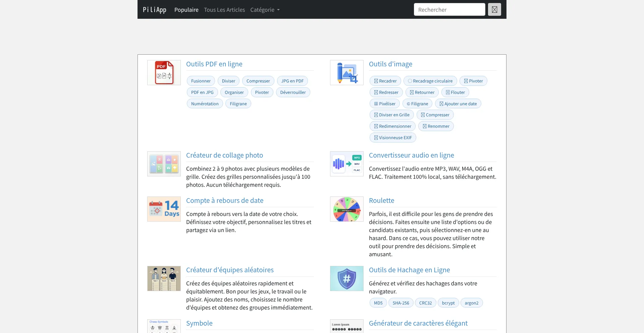Open the Chess Symbols thumbnail
Image resolution: width=644 pixels, height=333 pixels.
pyautogui.click(x=164, y=326)
